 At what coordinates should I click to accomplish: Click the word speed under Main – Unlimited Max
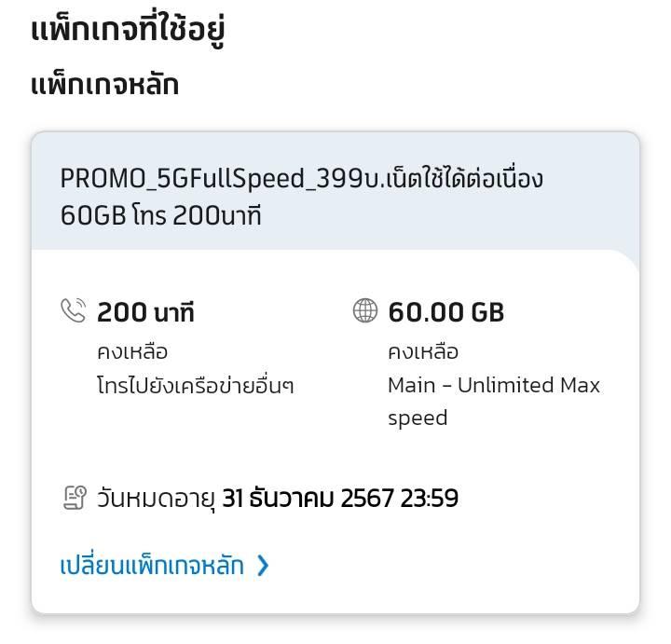pos(418,418)
